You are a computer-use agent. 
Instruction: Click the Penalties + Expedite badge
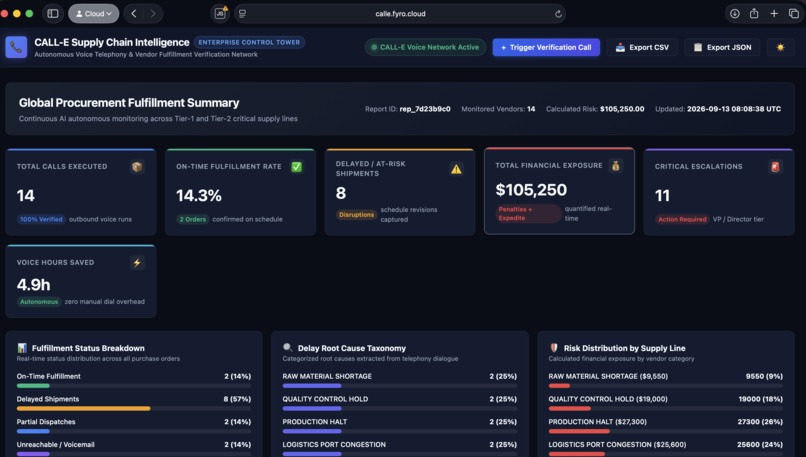coord(528,213)
